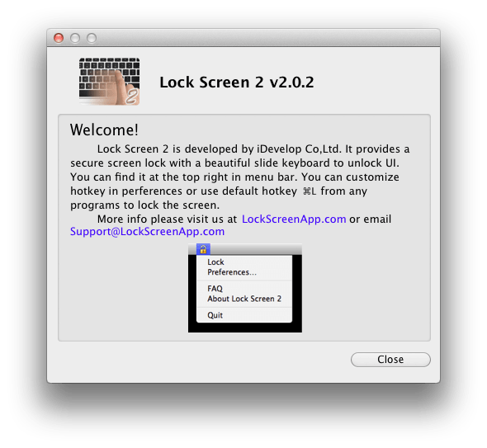Viewport: 487px width, 448px height.
Task: Select Quit in the illustrated menu
Action: point(215,315)
